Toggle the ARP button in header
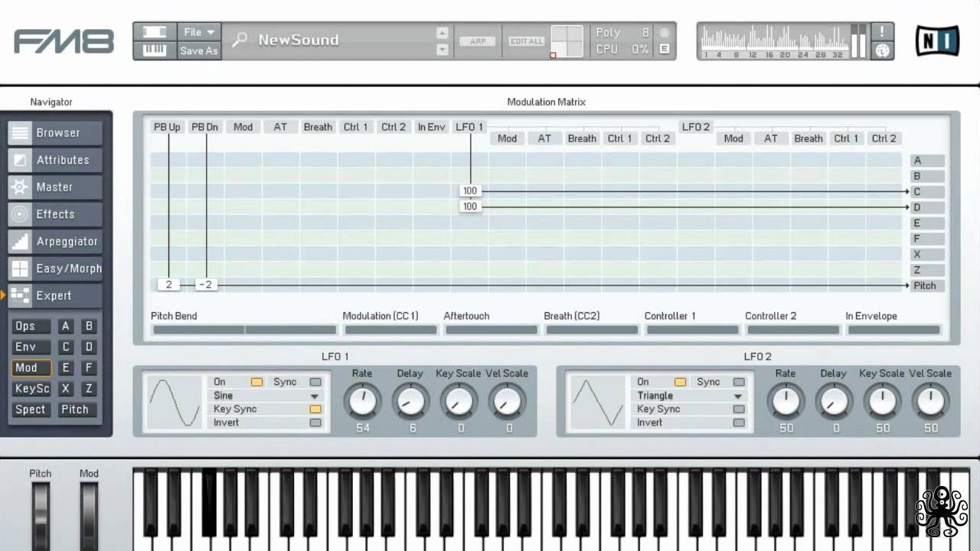This screenshot has height=551, width=980. pyautogui.click(x=478, y=41)
